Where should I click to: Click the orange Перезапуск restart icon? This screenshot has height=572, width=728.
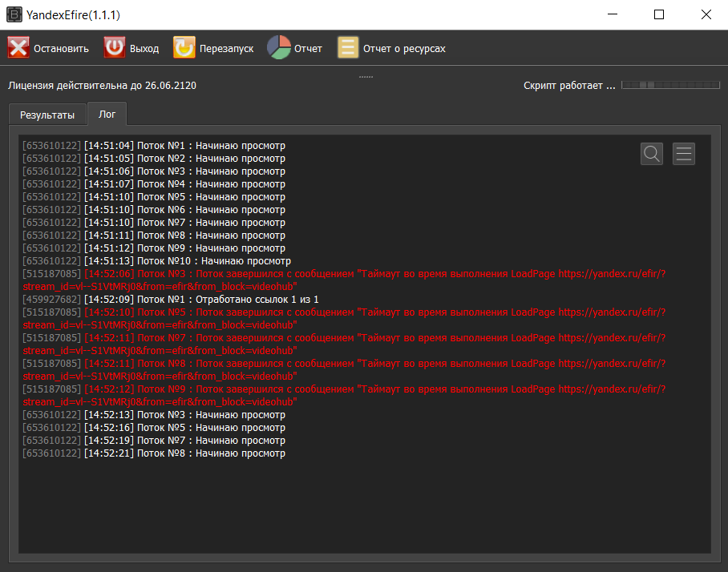pos(184,48)
